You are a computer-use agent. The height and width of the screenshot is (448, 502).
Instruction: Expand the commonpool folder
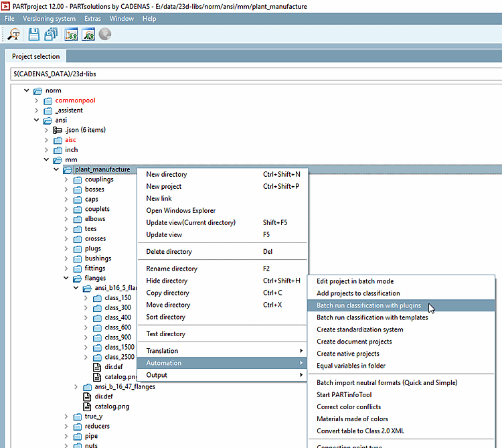(37, 100)
